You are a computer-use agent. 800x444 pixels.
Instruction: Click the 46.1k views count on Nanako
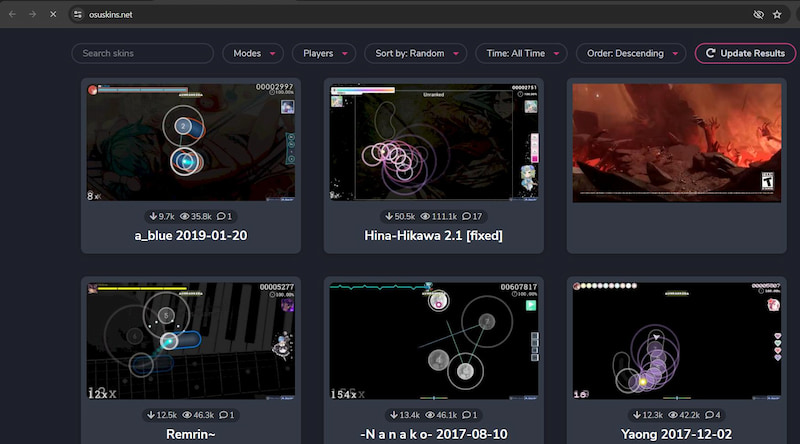coord(441,415)
